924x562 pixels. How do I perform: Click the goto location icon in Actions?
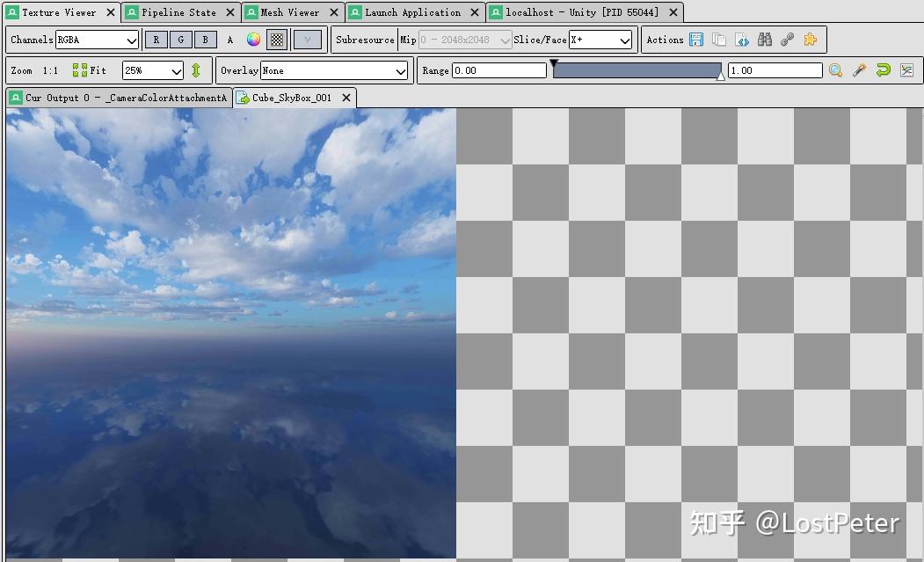(741, 40)
